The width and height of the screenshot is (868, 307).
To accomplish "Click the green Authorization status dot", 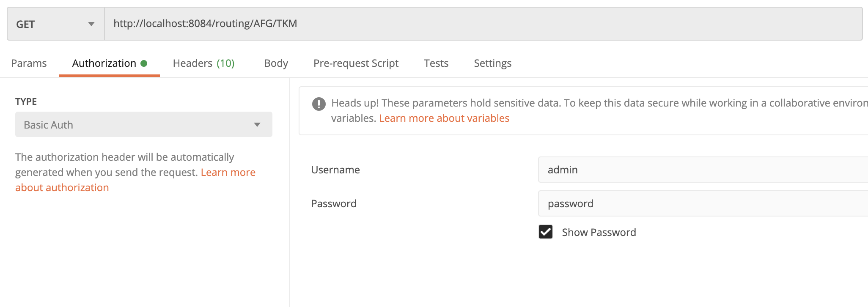I will click(x=144, y=63).
